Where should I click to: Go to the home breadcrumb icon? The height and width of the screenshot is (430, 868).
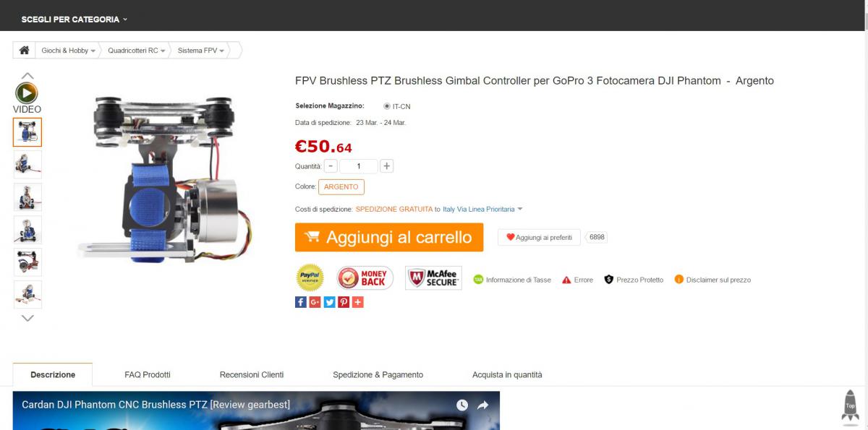tap(24, 51)
